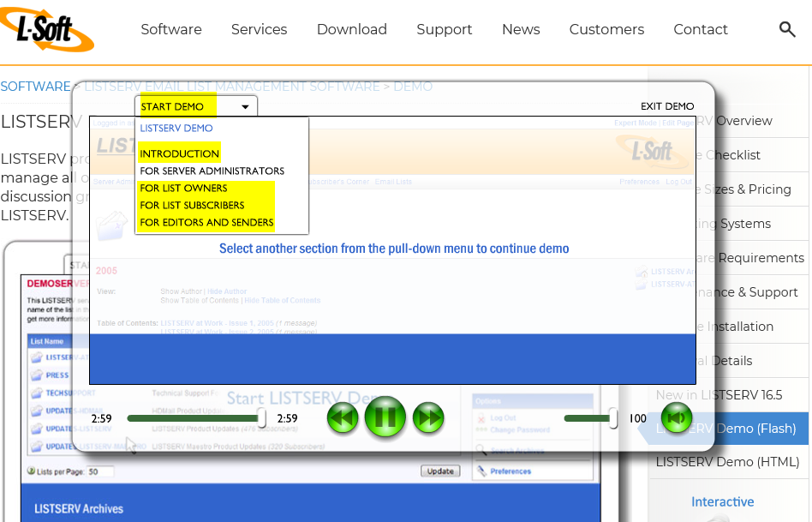Choose FOR SERVER ADMINISTRATORS section
This screenshot has height=522, width=812.
coord(212,171)
